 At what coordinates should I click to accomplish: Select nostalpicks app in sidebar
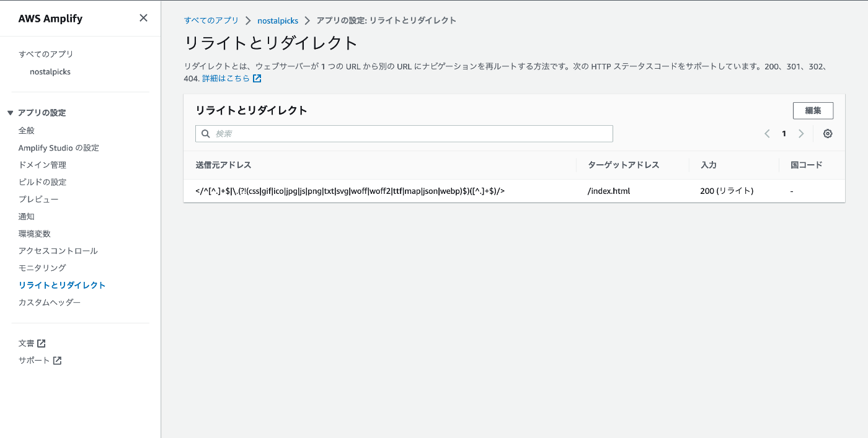pos(50,72)
